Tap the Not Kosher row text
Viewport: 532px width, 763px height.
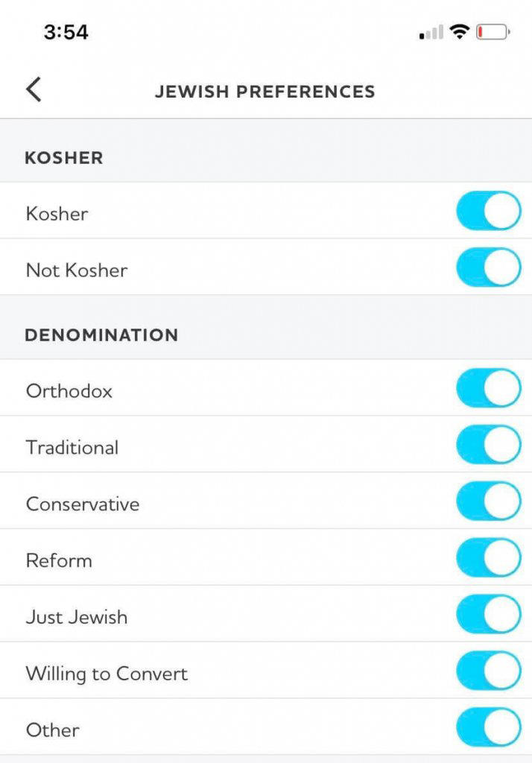[75, 270]
